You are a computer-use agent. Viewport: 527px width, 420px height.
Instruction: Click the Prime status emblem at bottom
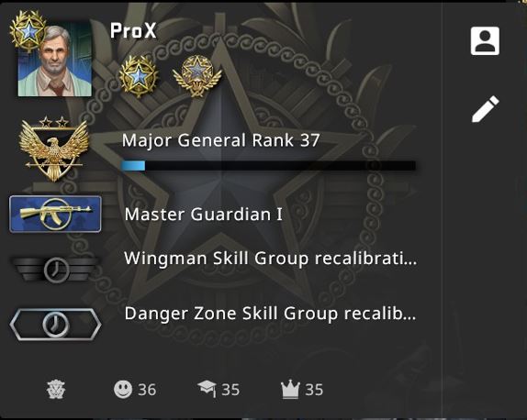tap(56, 390)
